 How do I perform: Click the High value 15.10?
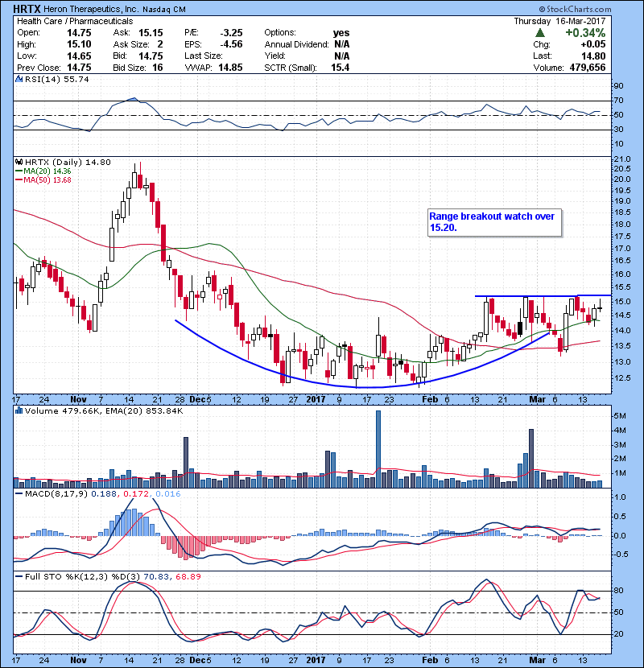[x=79, y=44]
